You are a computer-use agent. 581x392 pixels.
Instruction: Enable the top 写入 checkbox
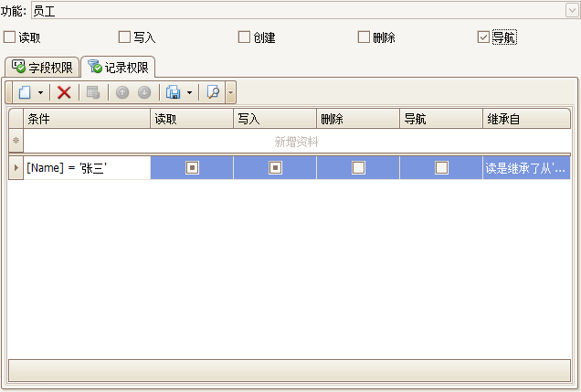[124, 37]
